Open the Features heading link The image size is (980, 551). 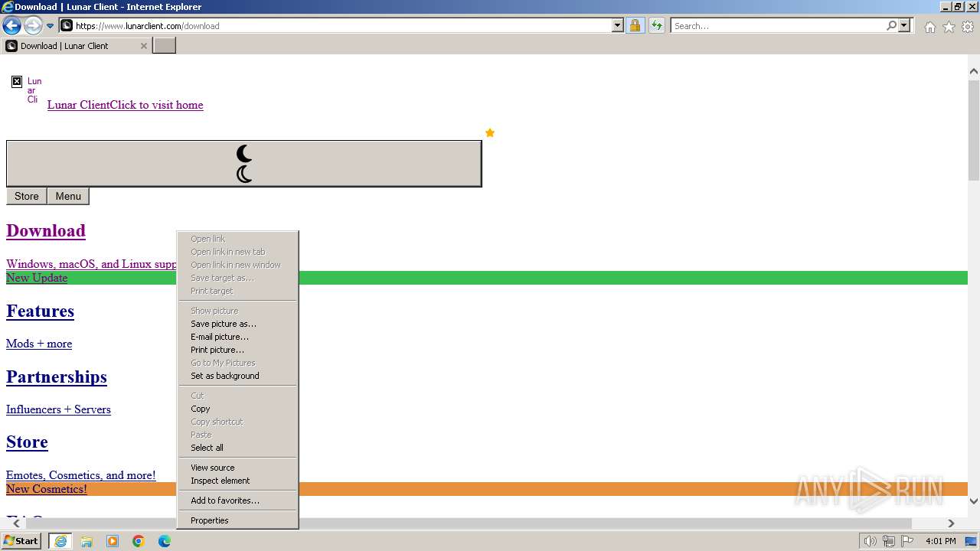pos(40,311)
